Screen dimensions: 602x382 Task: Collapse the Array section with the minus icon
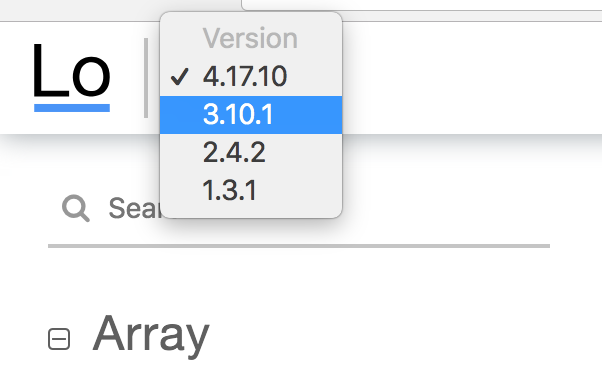click(x=59, y=339)
